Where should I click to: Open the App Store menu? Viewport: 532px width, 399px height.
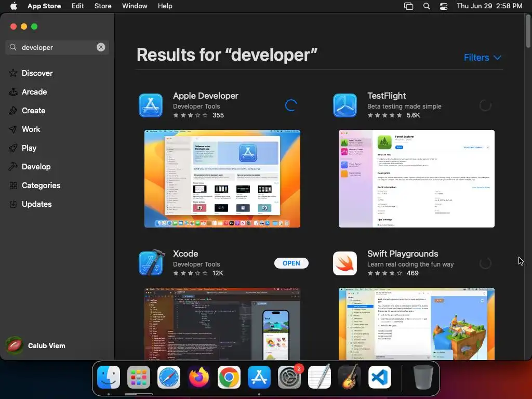pos(44,6)
